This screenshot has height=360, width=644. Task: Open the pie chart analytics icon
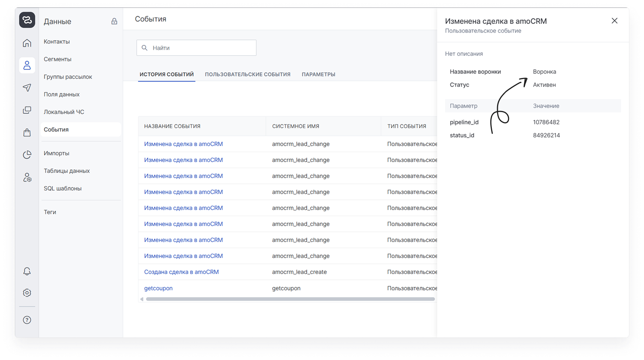27,154
